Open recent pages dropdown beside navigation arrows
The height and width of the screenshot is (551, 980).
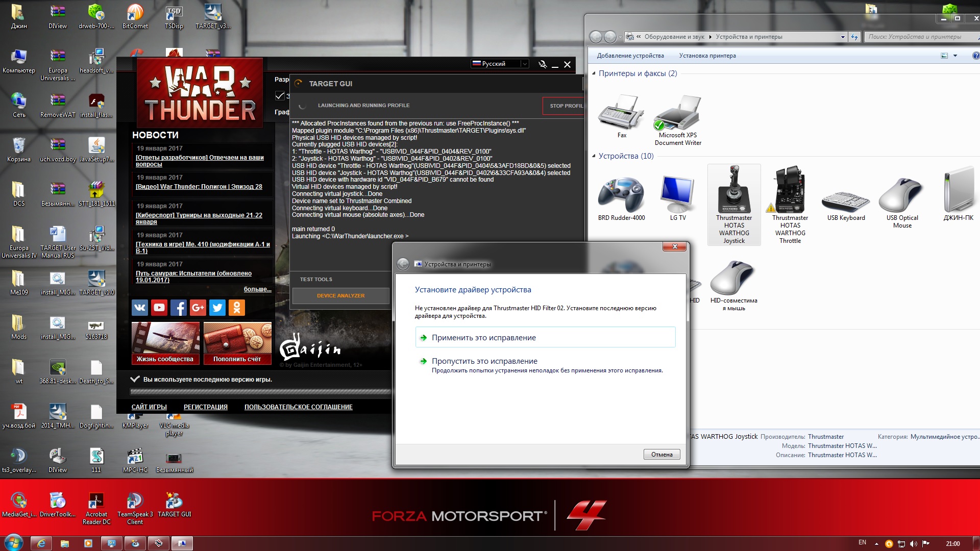(620, 37)
